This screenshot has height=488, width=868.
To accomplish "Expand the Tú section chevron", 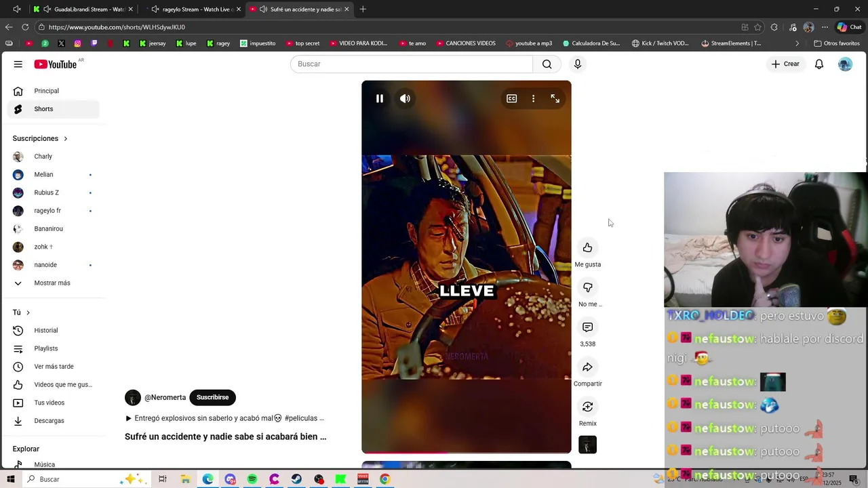I will pyautogui.click(x=28, y=312).
